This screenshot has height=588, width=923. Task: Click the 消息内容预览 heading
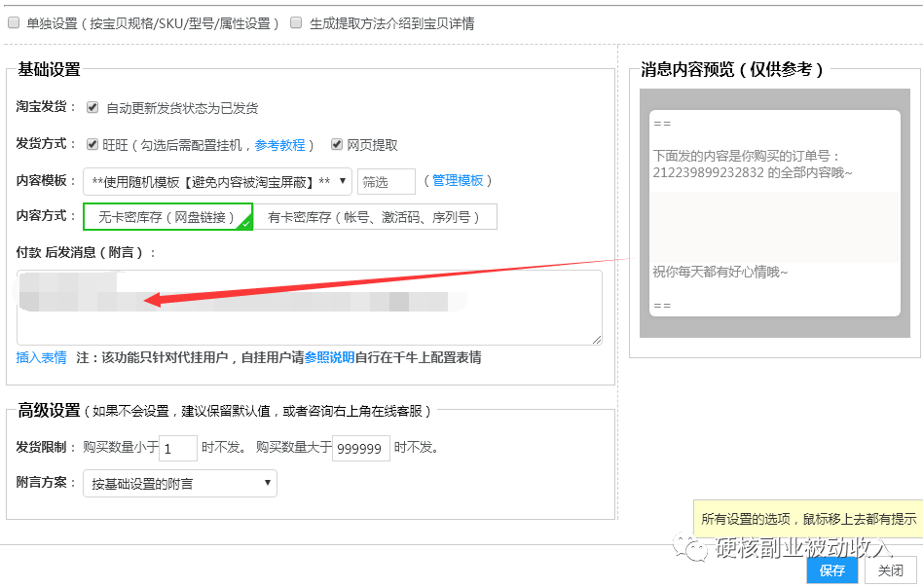click(732, 69)
